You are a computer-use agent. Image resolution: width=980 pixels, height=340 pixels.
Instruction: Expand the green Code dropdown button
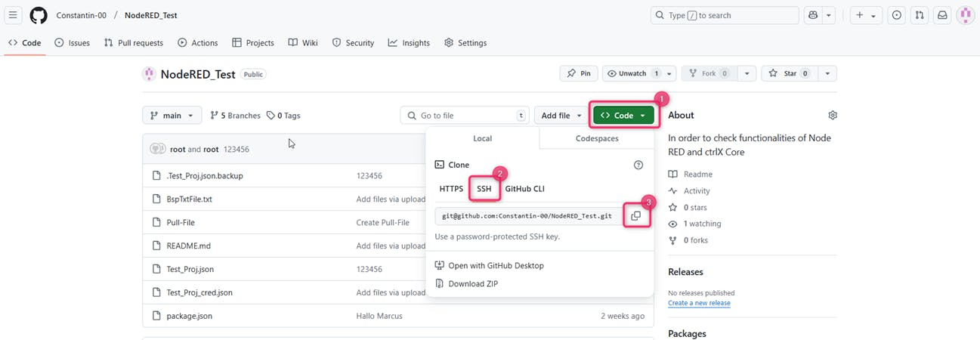(x=623, y=116)
